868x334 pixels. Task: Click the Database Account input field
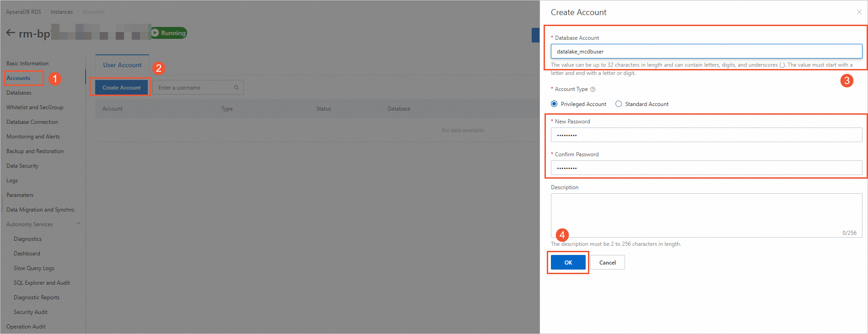click(706, 51)
